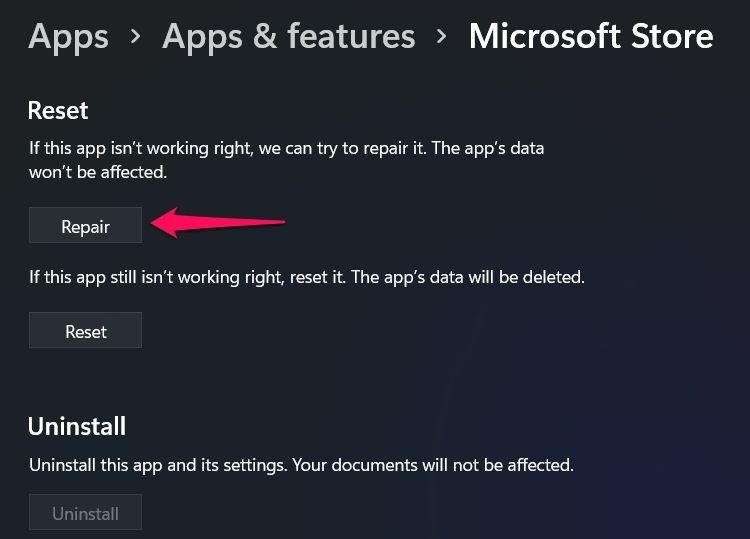Click the chevron before Microsoft Store
750x539 pixels.
coord(442,36)
